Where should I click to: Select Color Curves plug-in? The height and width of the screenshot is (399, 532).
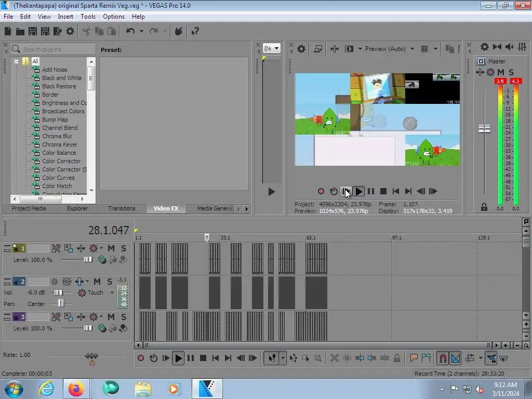click(58, 178)
